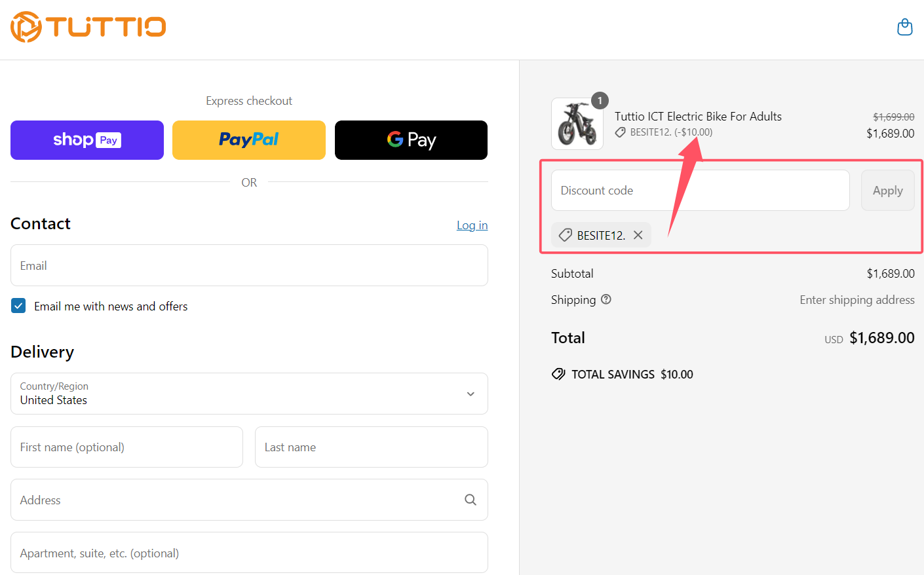Click the Log in link
924x575 pixels.
click(472, 225)
